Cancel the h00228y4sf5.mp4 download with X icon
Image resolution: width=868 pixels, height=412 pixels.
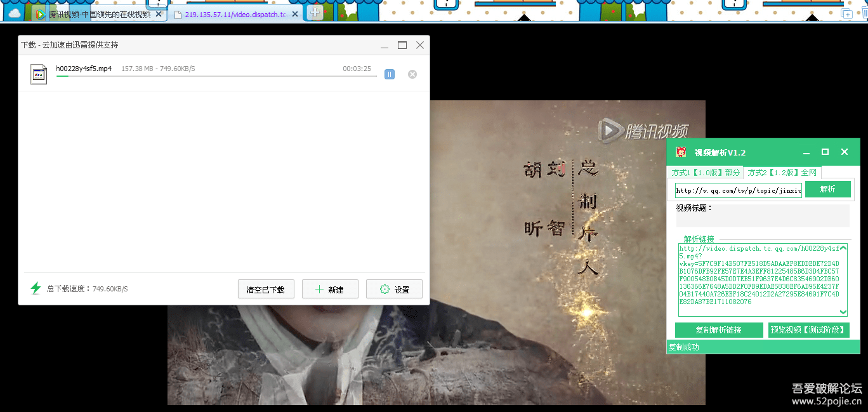tap(412, 74)
